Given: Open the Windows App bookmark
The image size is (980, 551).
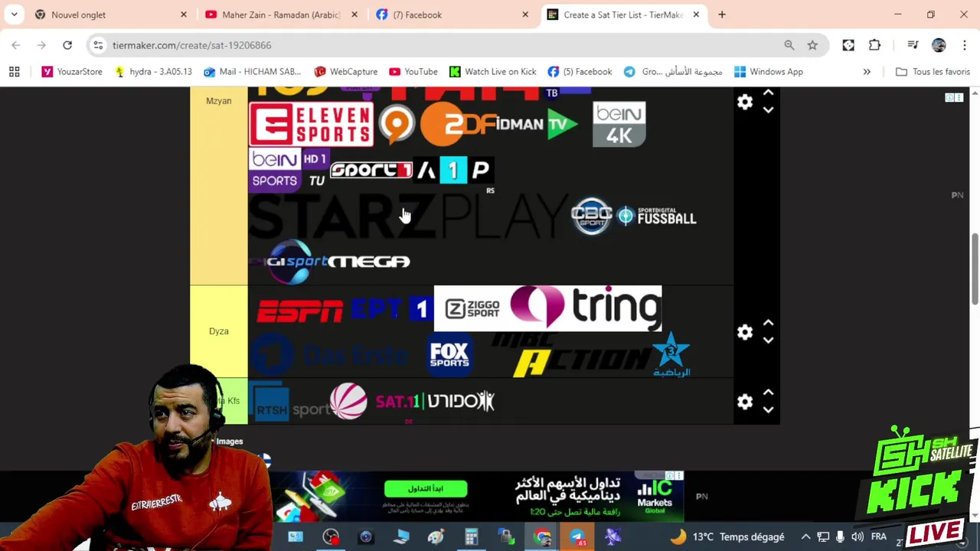Looking at the screenshot, I should click(x=768, y=71).
